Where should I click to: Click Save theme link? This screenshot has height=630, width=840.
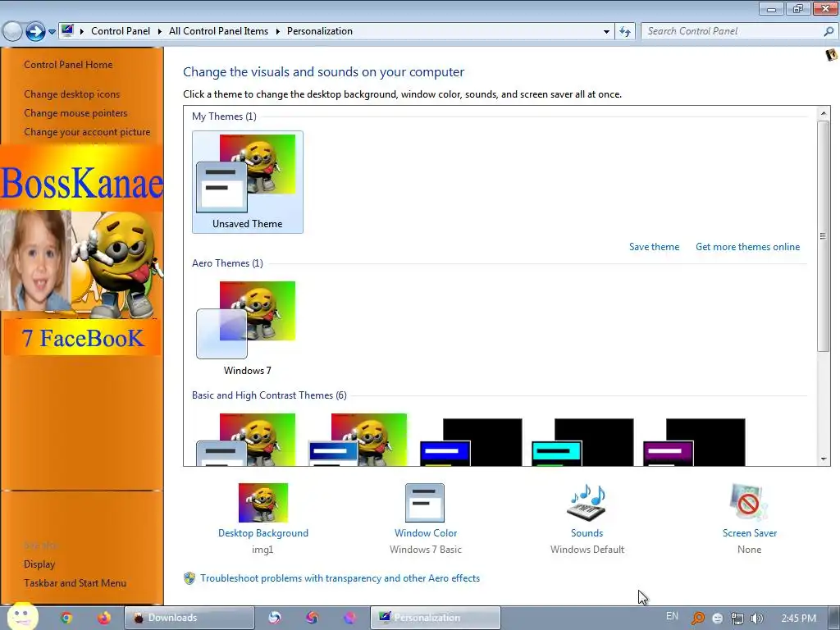[654, 247]
